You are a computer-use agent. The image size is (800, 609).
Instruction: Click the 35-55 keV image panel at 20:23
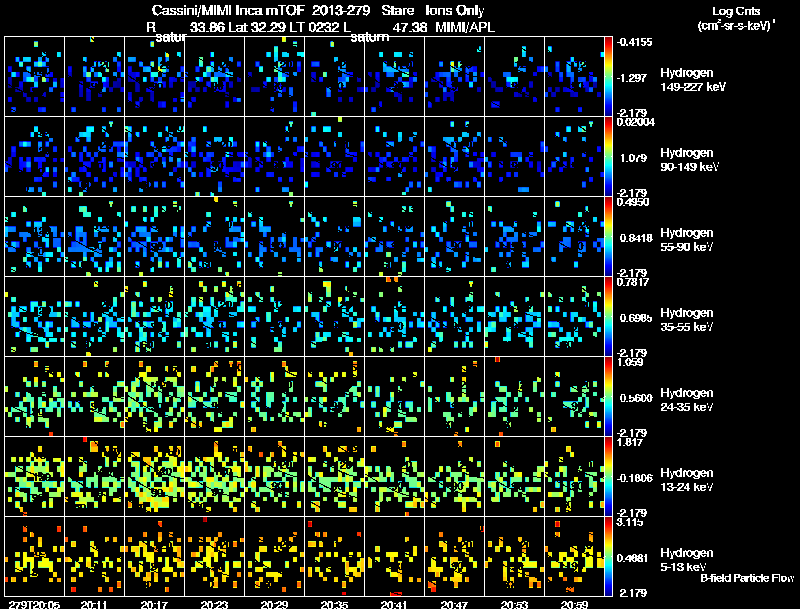[x=214, y=317]
